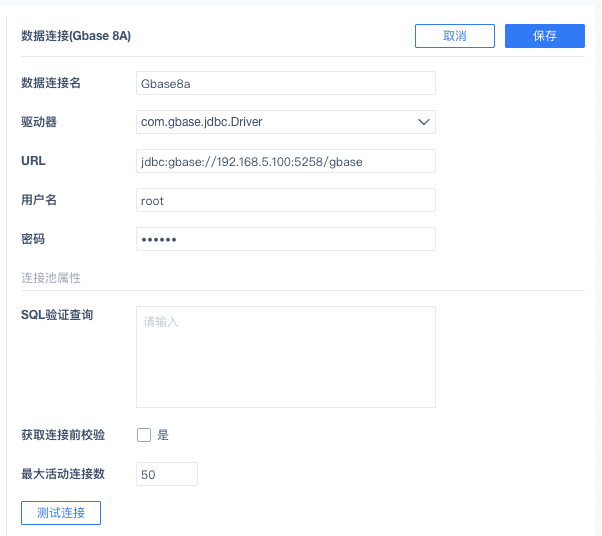602x536 pixels.
Task: Click the 密码 label
Action: pos(33,239)
